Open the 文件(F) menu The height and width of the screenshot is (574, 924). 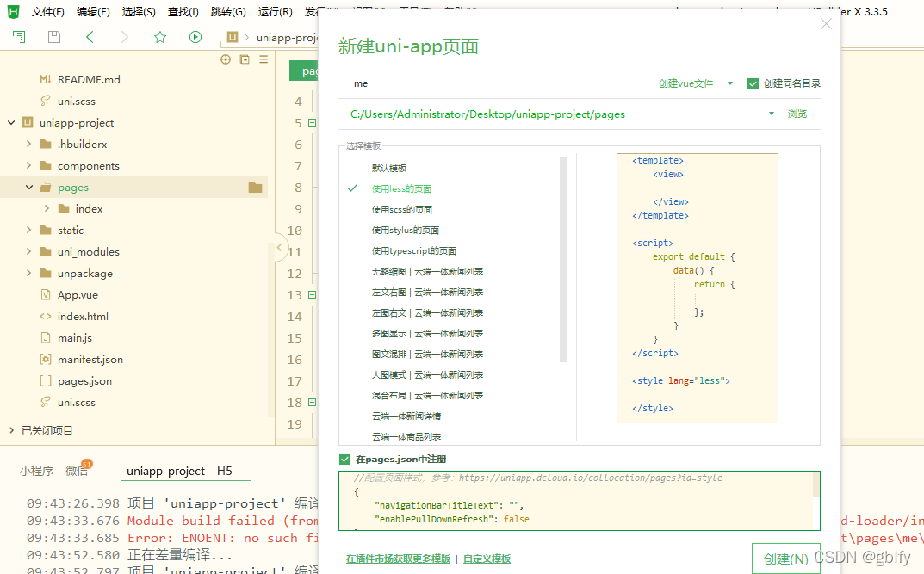pos(47,12)
